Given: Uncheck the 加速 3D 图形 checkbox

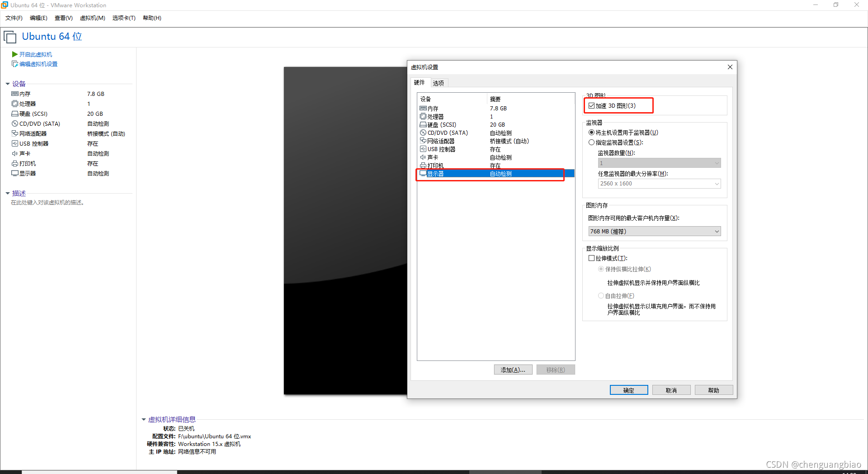Looking at the screenshot, I should pos(593,105).
